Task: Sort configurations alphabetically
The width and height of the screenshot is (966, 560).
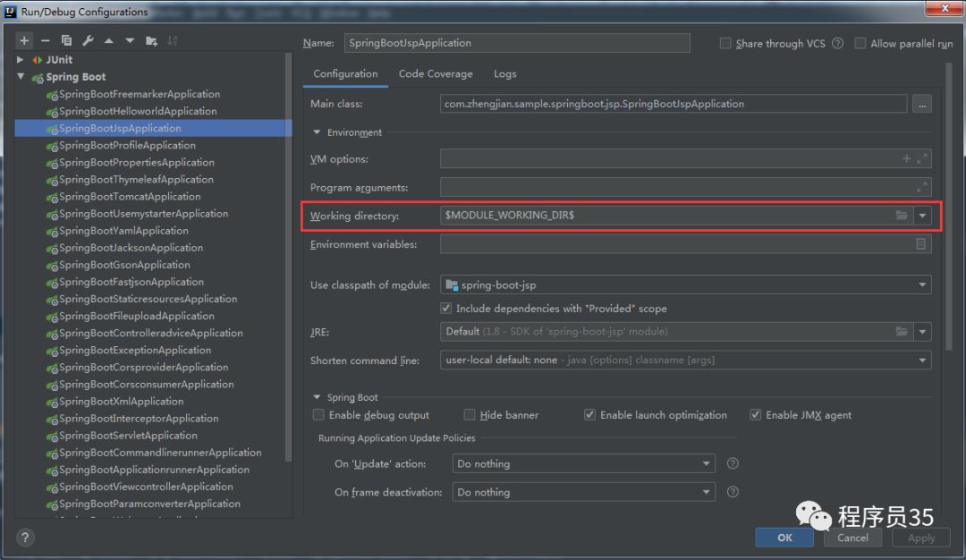Action: click(172, 40)
